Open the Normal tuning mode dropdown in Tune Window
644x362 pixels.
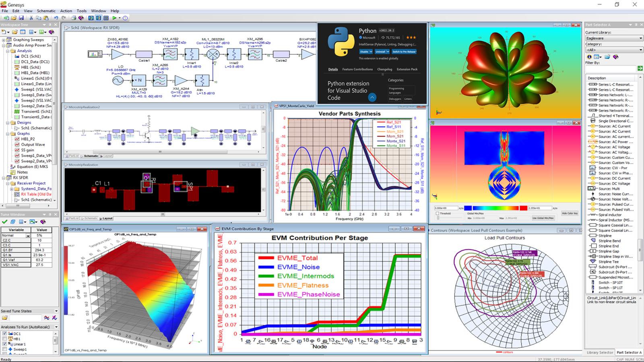point(28,236)
